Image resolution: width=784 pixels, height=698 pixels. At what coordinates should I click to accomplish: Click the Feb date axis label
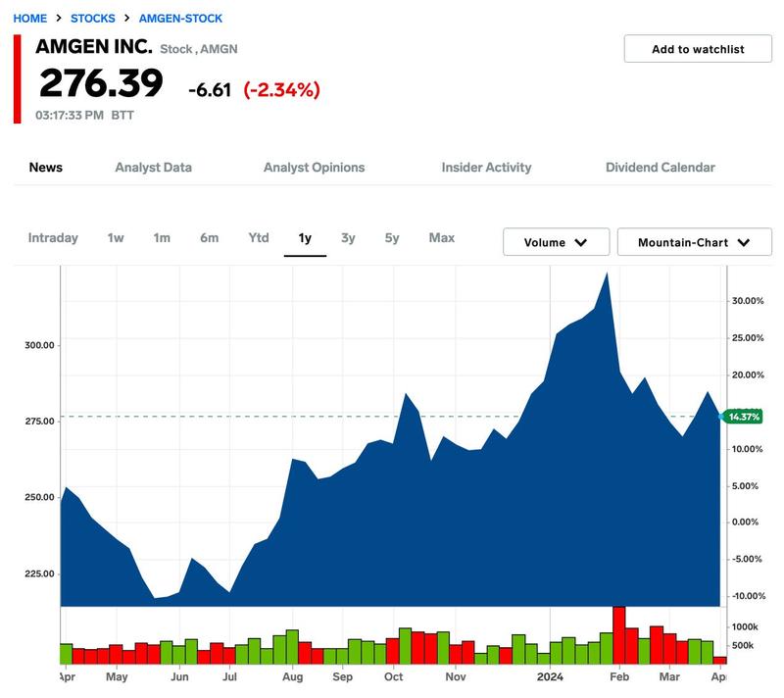pyautogui.click(x=619, y=677)
